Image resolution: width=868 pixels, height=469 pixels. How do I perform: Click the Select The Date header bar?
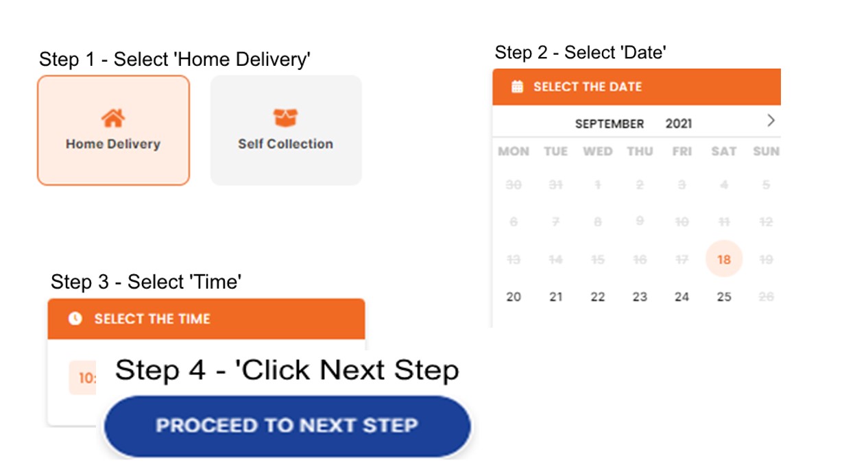click(x=636, y=87)
